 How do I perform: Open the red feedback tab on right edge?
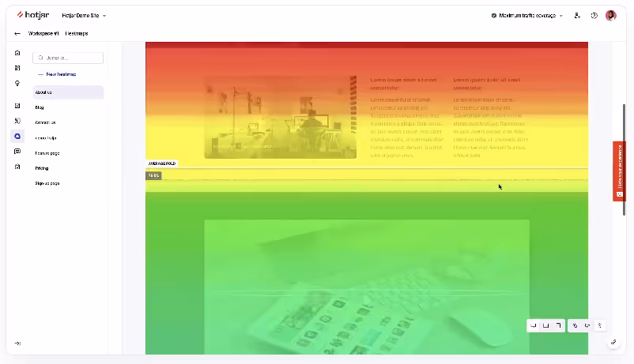[620, 171]
